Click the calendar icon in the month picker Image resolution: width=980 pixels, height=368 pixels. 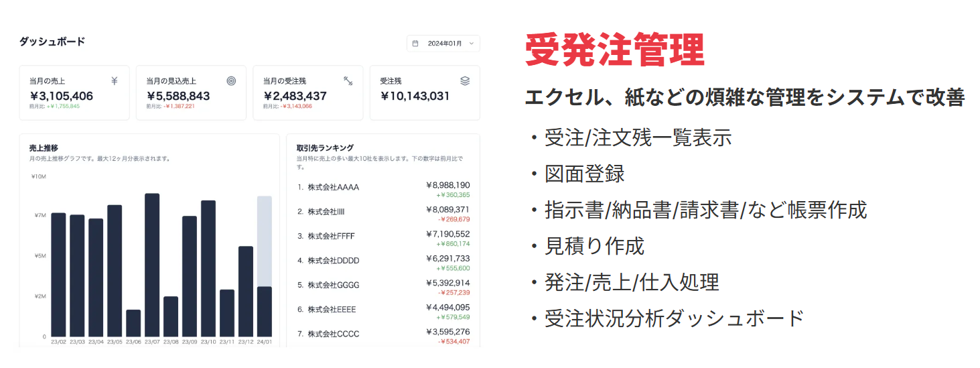coord(415,44)
